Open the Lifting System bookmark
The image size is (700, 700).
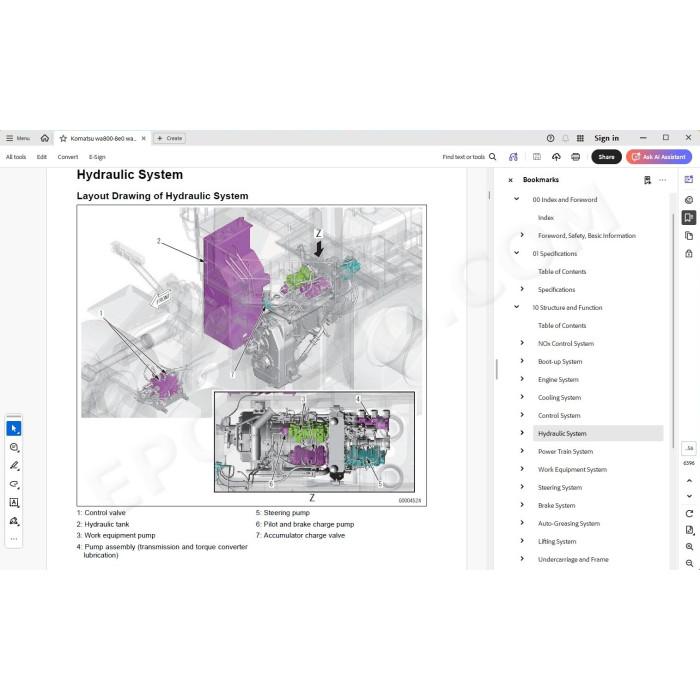click(x=557, y=542)
